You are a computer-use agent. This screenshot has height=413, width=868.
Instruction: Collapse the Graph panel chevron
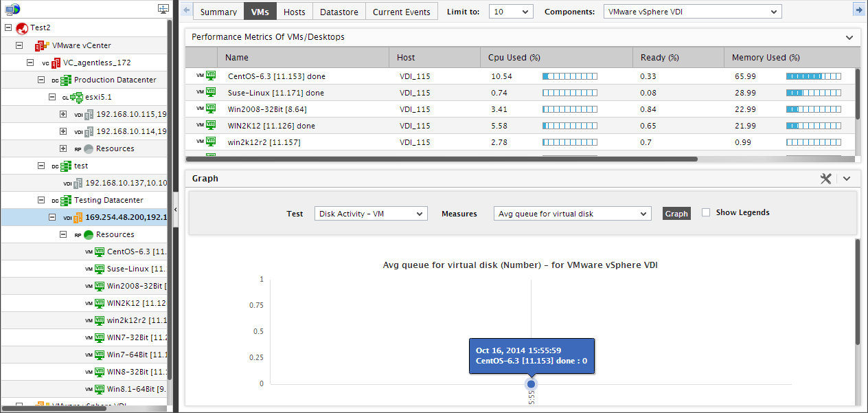coord(847,178)
